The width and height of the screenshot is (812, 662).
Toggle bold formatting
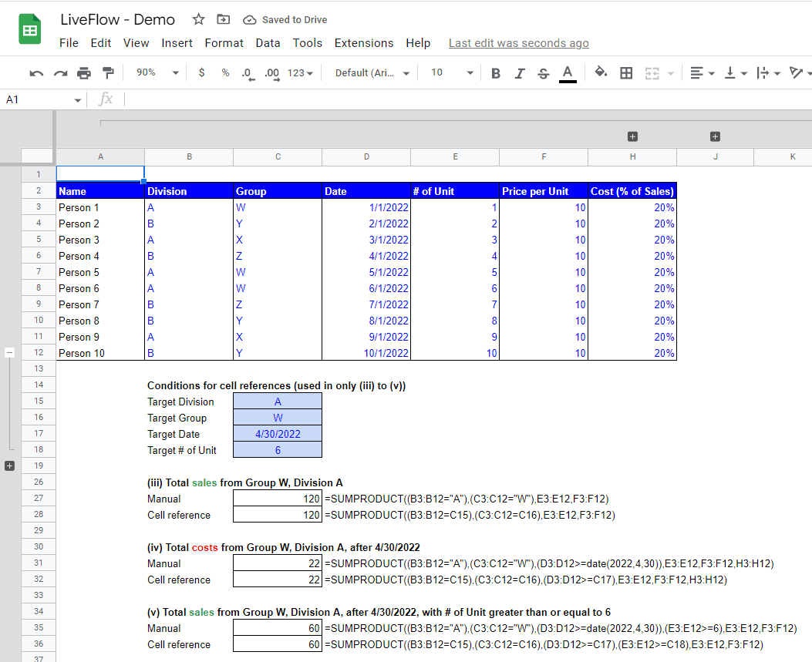tap(496, 73)
